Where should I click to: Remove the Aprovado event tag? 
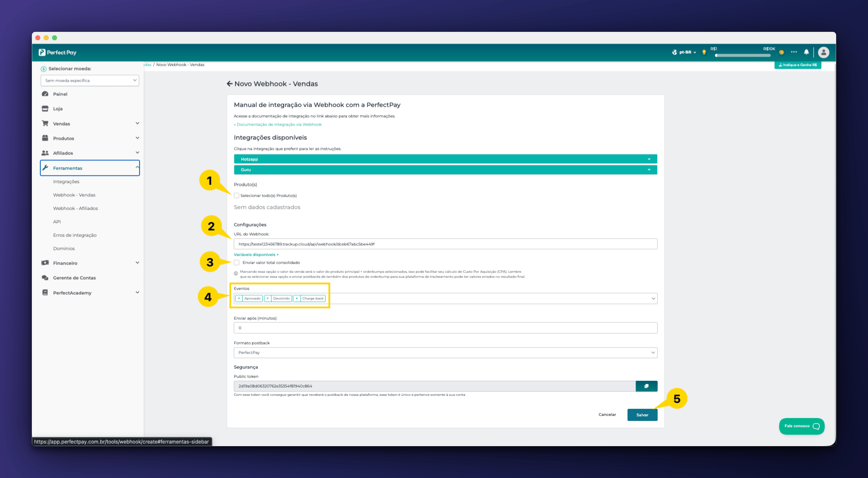(x=239, y=298)
